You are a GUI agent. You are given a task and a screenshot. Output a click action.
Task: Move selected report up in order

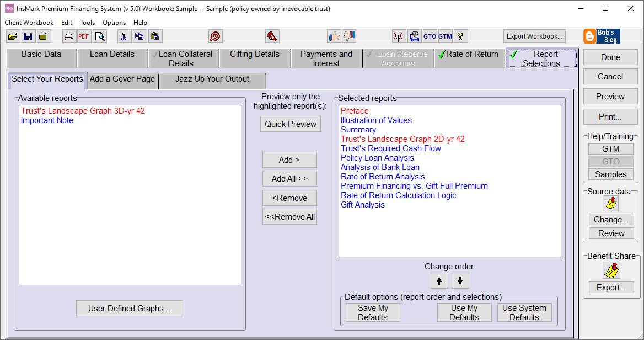pyautogui.click(x=439, y=280)
